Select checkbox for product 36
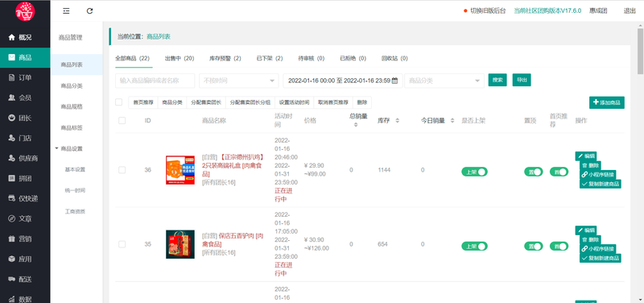Image resolution: width=644 pixels, height=303 pixels. pos(122,170)
